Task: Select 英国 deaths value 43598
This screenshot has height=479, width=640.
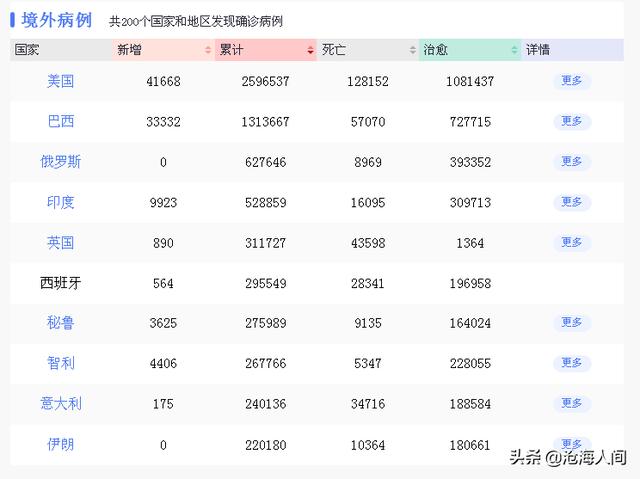Action: pos(368,243)
